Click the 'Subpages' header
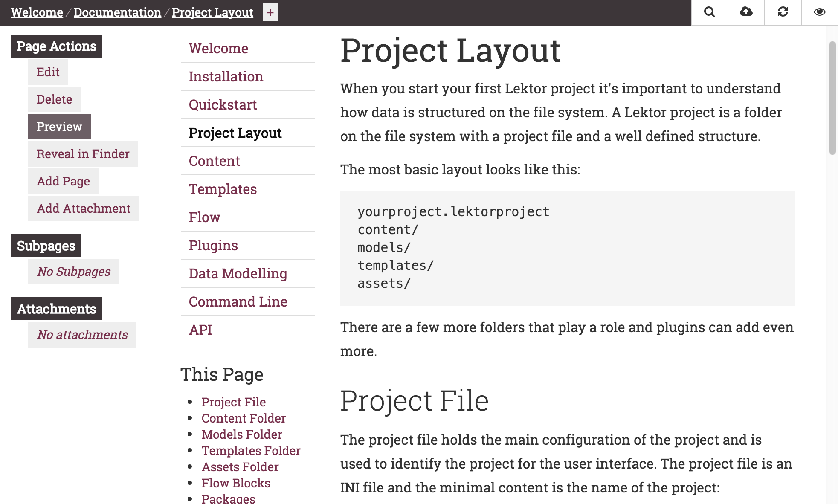Image resolution: width=838 pixels, height=504 pixels. [x=46, y=246]
